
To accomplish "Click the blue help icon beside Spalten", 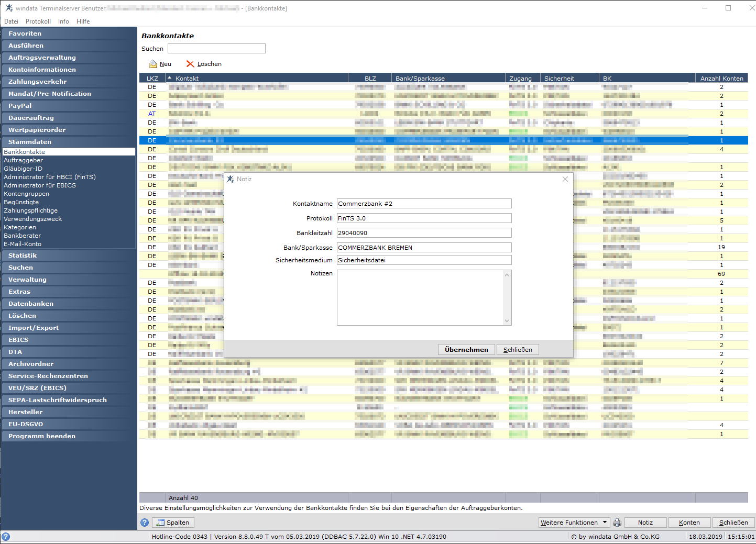I will coord(145,523).
